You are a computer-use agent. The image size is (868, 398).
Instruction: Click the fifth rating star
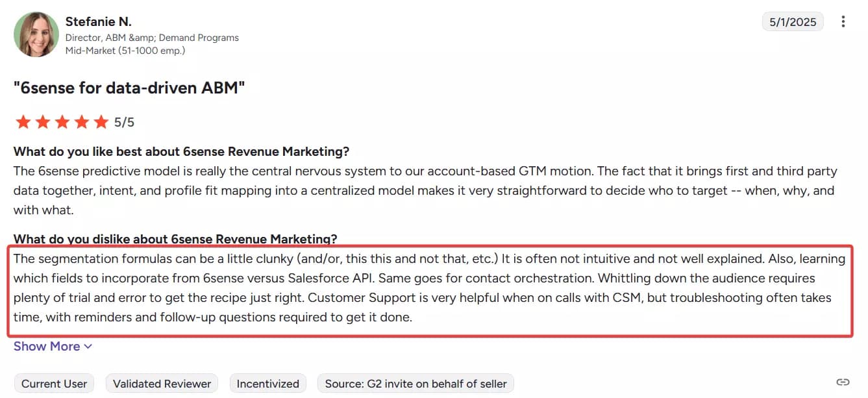(x=101, y=122)
